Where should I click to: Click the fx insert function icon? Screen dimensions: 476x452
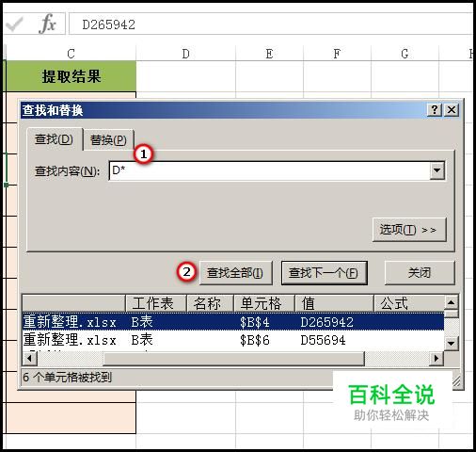point(48,24)
